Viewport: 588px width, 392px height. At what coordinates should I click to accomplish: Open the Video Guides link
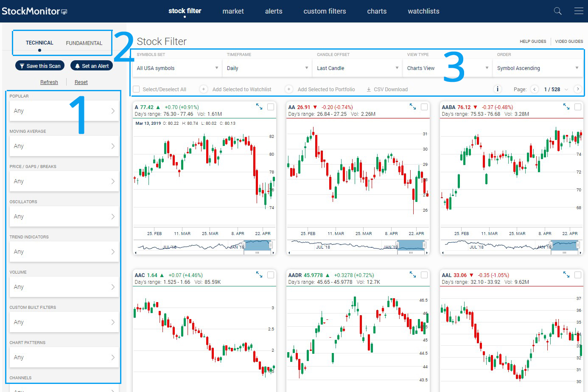pyautogui.click(x=569, y=42)
